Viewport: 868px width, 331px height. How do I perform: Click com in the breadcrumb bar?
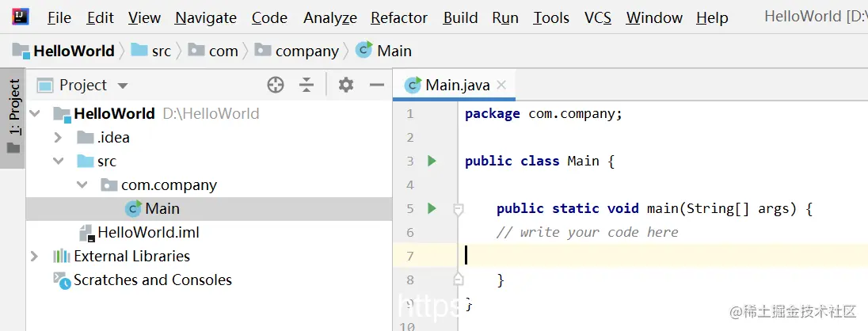point(213,51)
